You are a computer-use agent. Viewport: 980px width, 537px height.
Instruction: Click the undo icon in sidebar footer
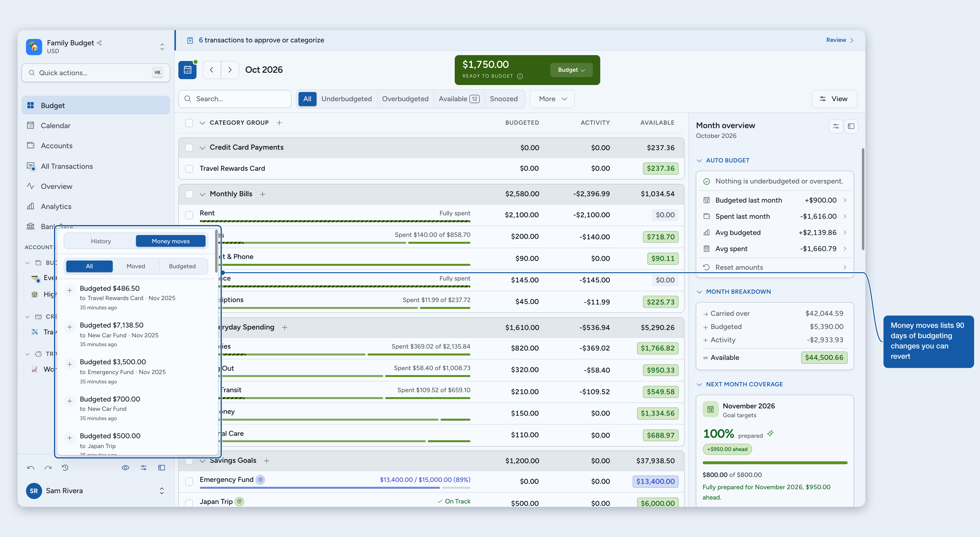31,468
